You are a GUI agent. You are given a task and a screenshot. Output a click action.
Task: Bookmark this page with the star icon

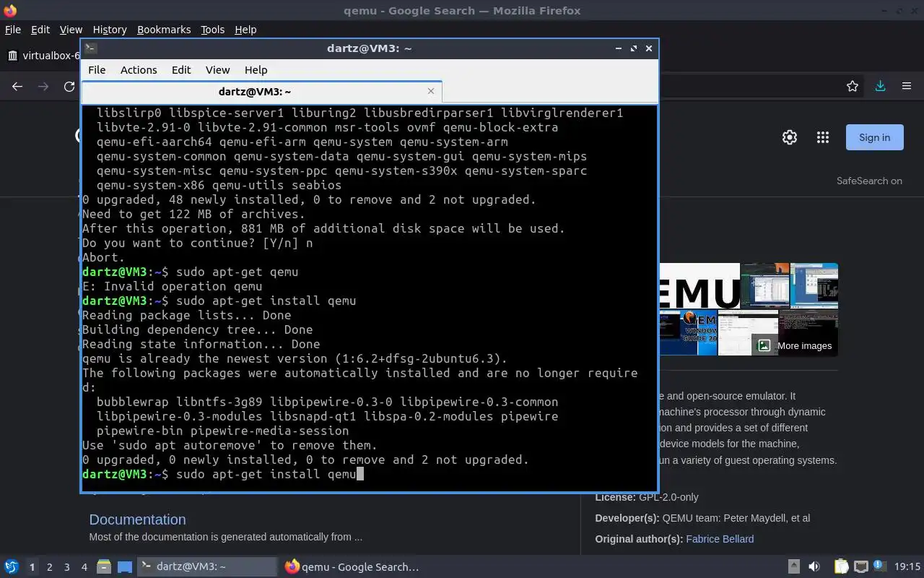(x=853, y=87)
